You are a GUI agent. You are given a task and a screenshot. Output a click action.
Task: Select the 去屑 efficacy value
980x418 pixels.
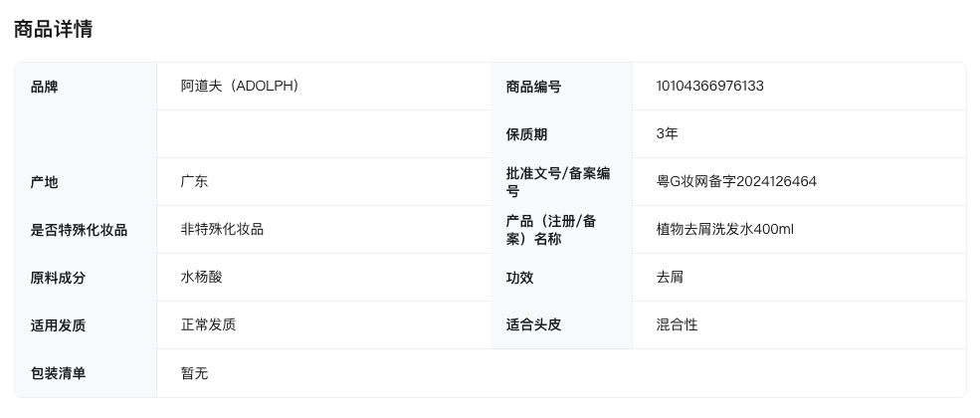click(x=670, y=277)
